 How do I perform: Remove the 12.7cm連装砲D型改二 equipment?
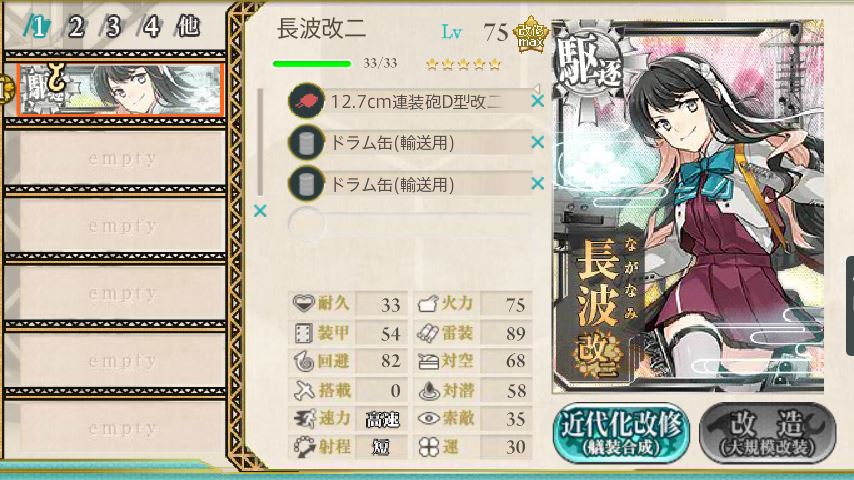[538, 101]
